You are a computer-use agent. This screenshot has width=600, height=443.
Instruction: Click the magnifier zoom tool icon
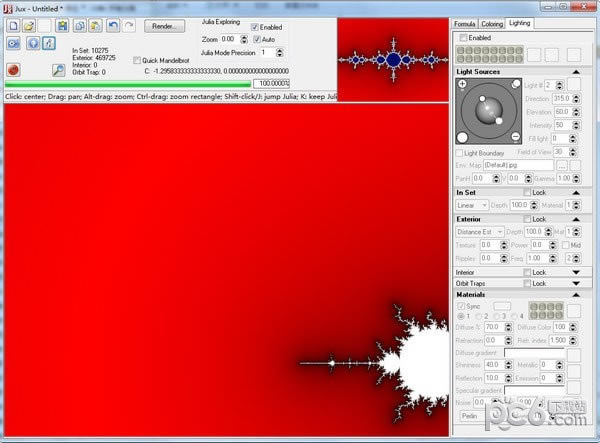click(58, 70)
